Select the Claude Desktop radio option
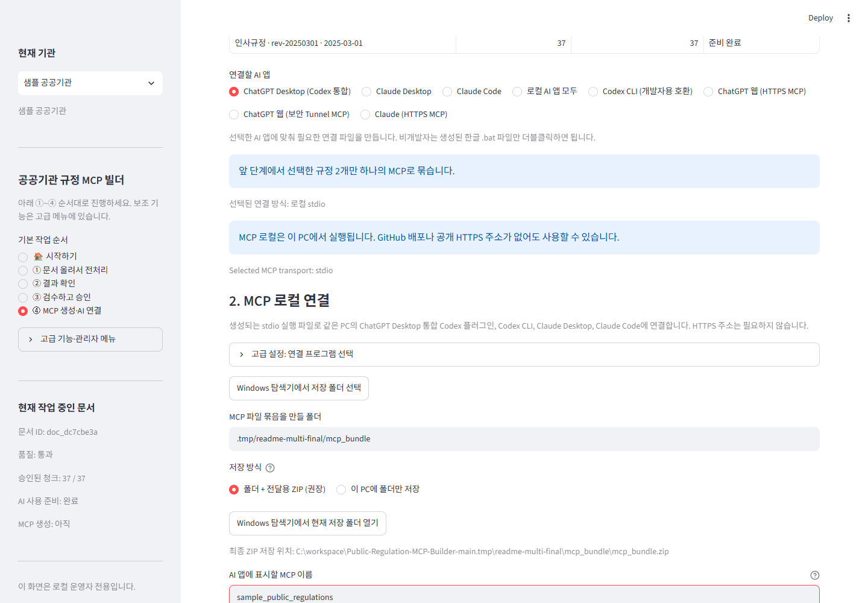 point(397,92)
